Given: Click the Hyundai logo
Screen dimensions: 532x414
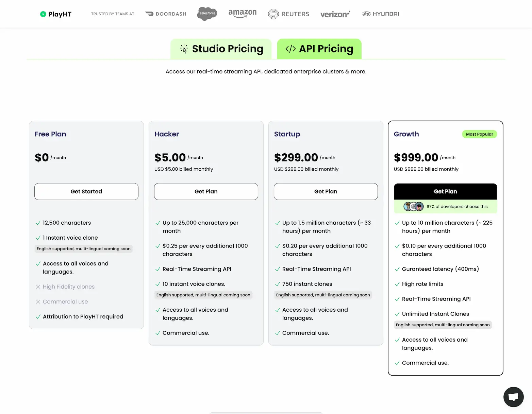Looking at the screenshot, I should [380, 14].
